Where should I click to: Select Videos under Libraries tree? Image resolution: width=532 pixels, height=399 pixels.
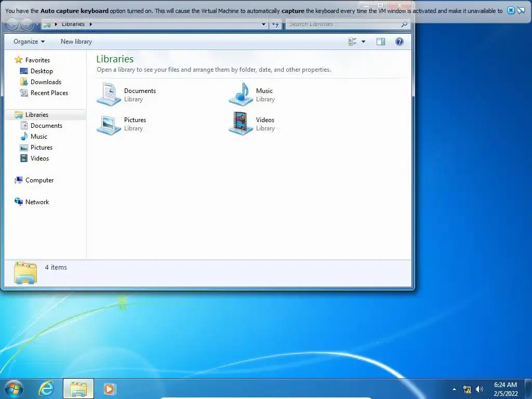point(39,158)
